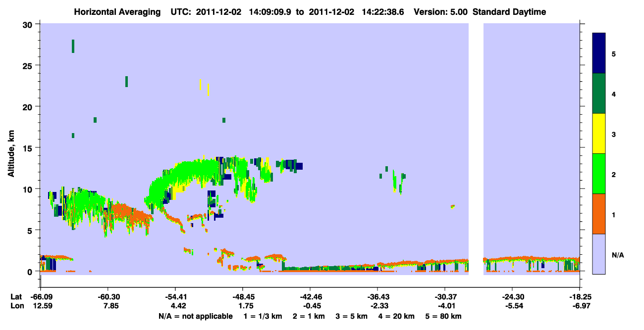Click the colorbar label 1
Image resolution: width=644 pixels, height=330 pixels.
coord(614,214)
